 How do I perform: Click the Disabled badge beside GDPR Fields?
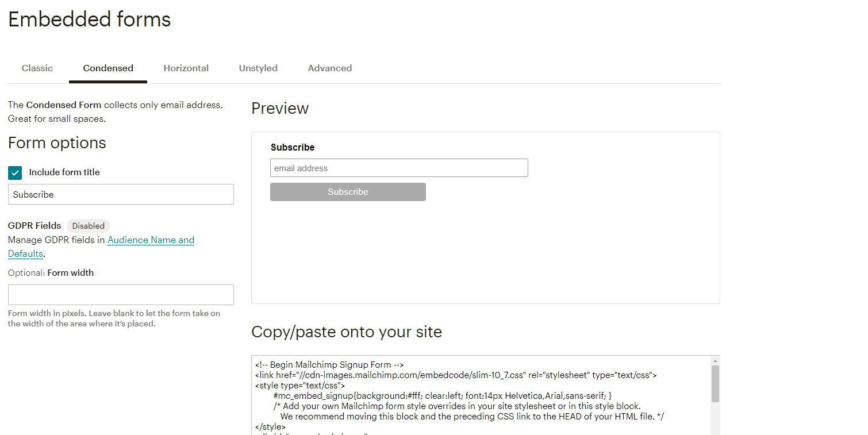pyautogui.click(x=88, y=226)
